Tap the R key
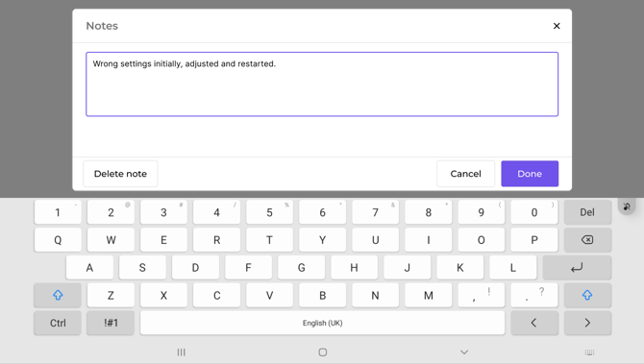This screenshot has width=644, height=364. click(216, 240)
